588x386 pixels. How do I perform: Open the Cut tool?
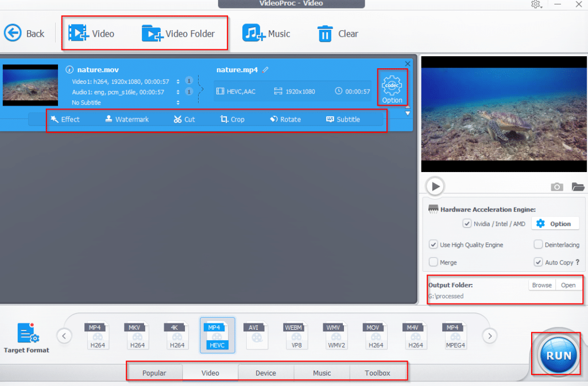[x=184, y=119]
